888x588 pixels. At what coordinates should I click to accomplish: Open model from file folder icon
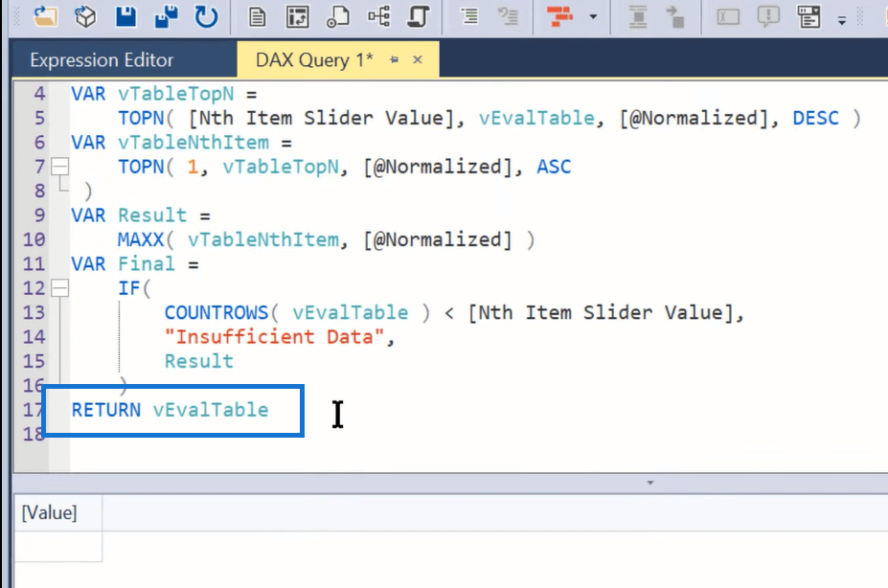[x=45, y=16]
